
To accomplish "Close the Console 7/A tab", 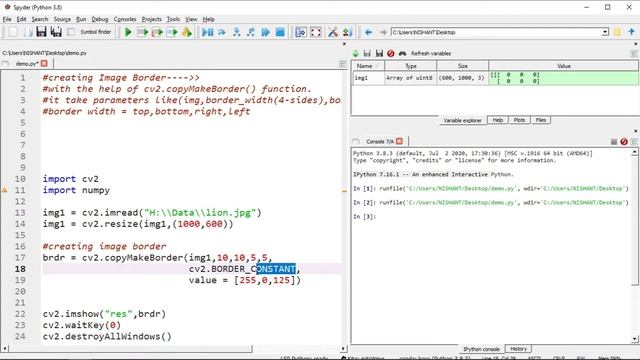I will point(399,141).
